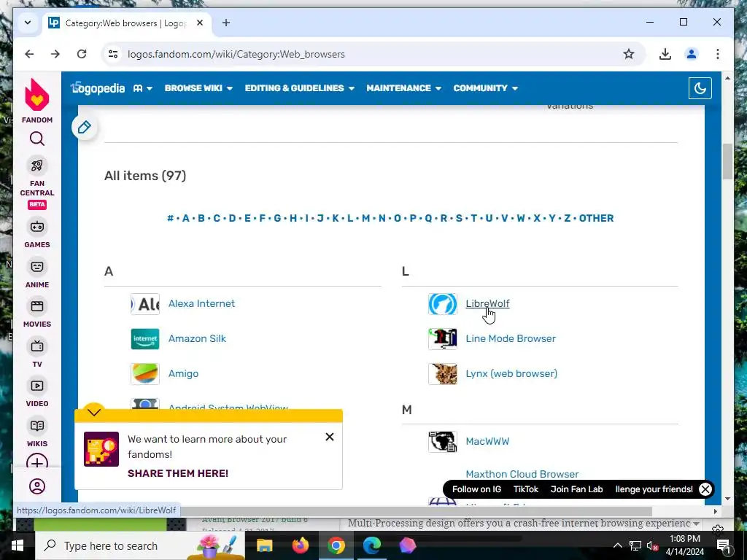Viewport: 747px width, 560px height.
Task: Go forward in browser history
Action: [x=55, y=54]
